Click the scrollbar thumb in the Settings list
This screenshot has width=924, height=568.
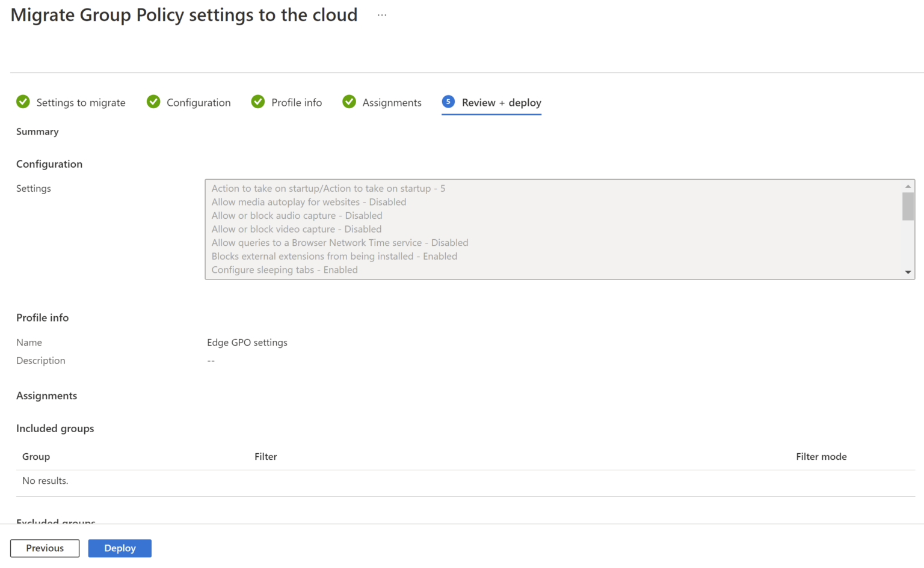pos(908,206)
